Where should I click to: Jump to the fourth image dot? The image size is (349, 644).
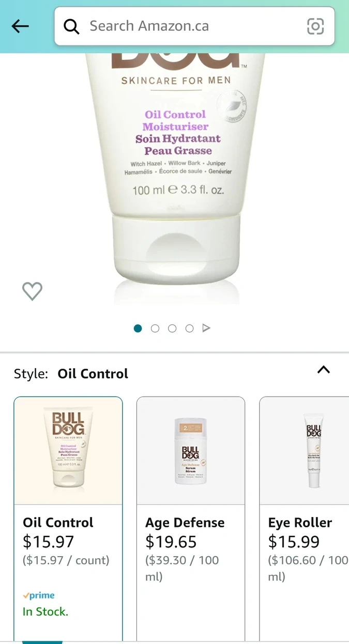point(189,328)
